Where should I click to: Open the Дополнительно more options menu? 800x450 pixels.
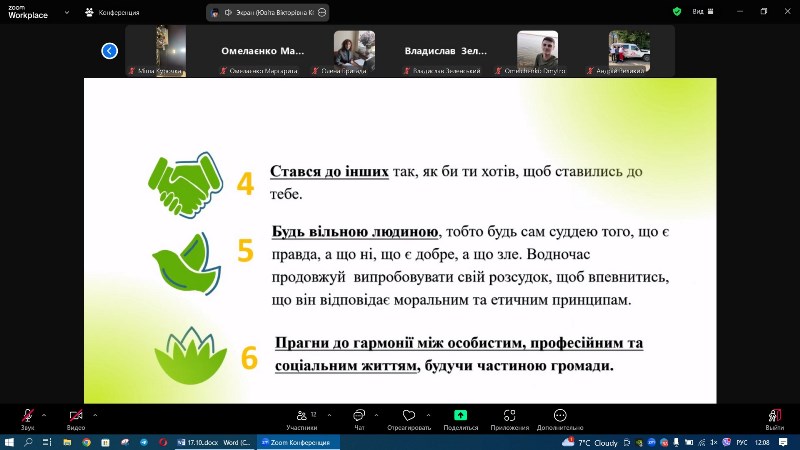point(560,418)
